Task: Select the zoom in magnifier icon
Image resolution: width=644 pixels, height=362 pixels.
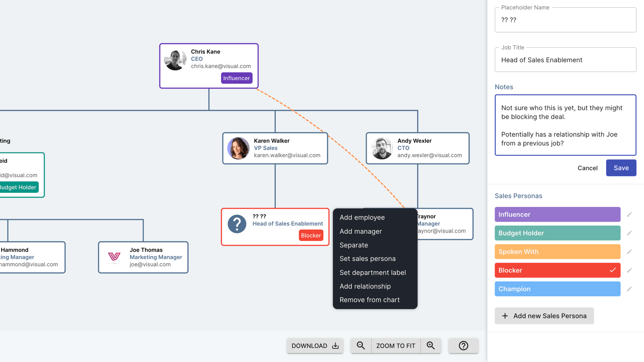Action: 431,345
